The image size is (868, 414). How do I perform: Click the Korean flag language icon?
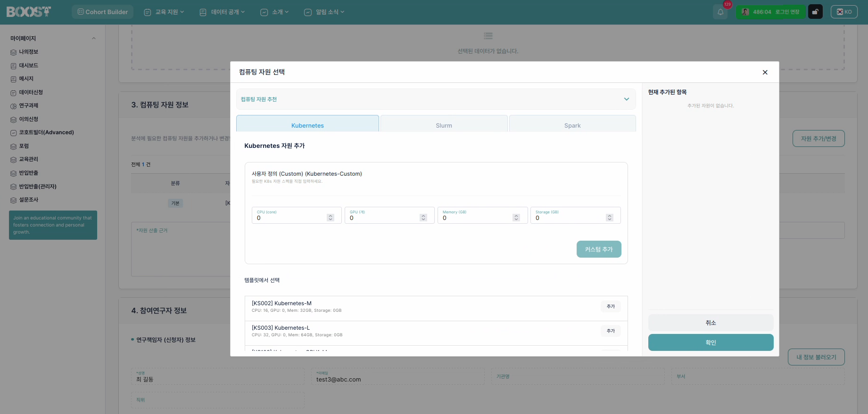pos(840,12)
